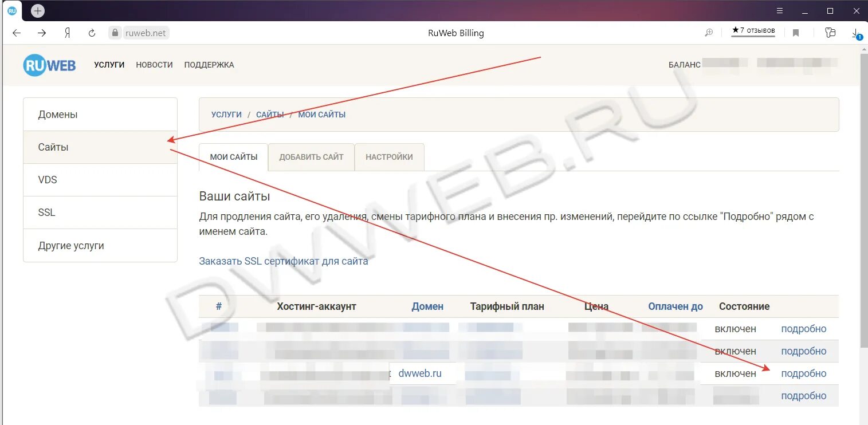This screenshot has height=425, width=868.
Task: Sort the table by Оплачен до column
Action: coord(675,306)
